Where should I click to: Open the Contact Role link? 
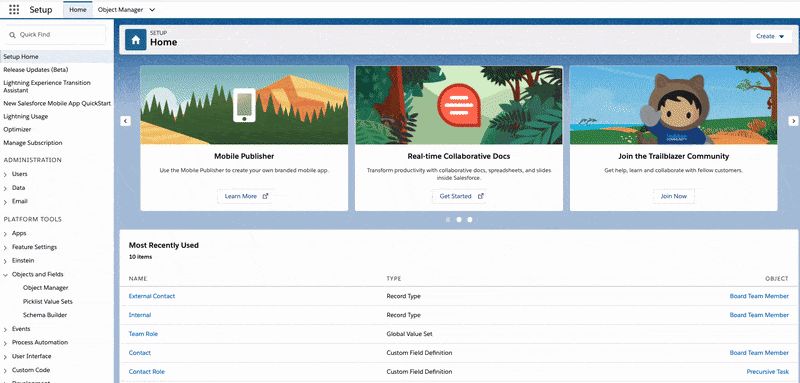(146, 372)
